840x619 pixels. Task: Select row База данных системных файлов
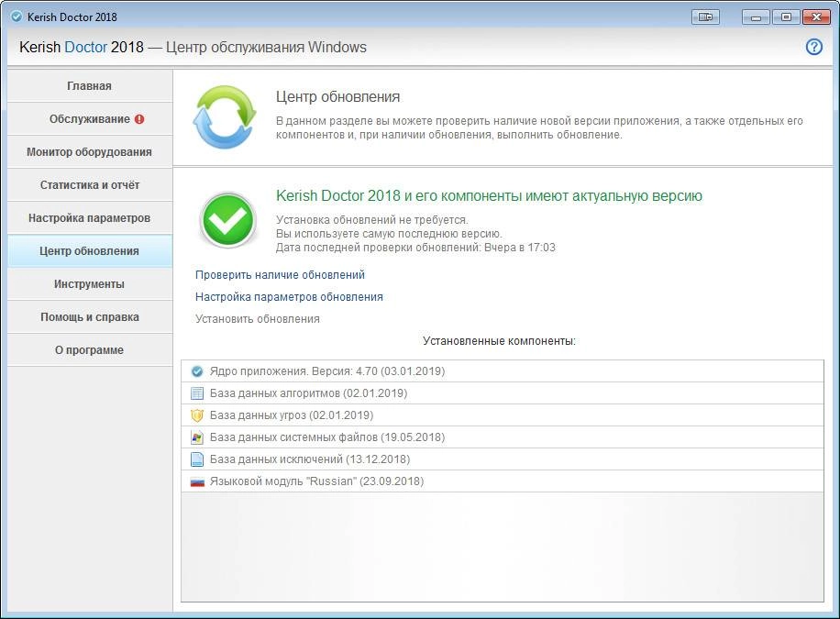[502, 437]
